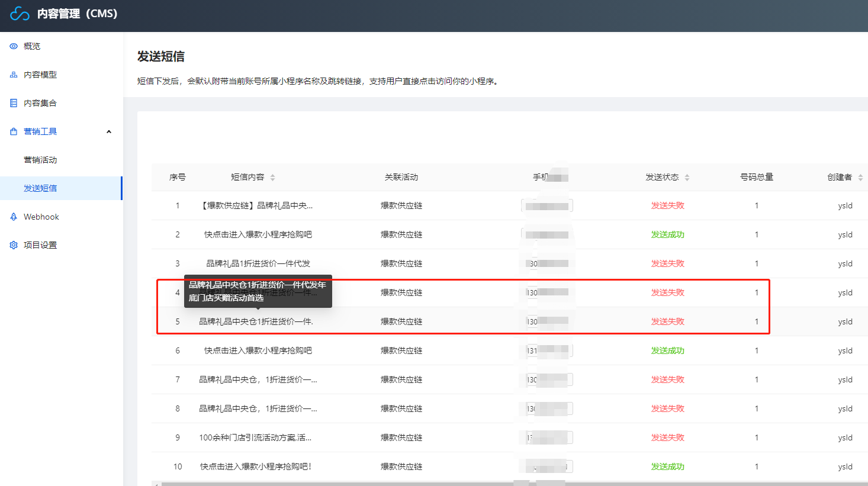
Task: Click the phone number field in row 1
Action: (x=547, y=205)
